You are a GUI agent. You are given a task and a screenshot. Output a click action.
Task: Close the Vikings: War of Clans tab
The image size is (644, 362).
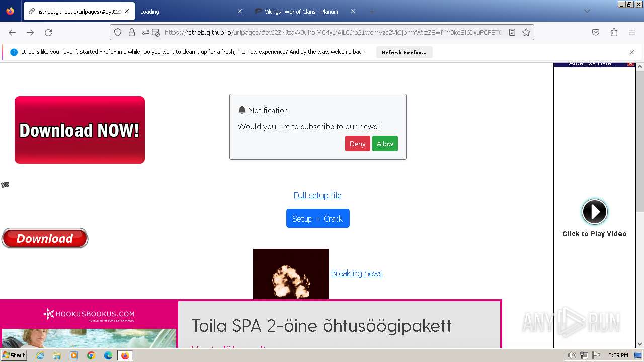[353, 11]
